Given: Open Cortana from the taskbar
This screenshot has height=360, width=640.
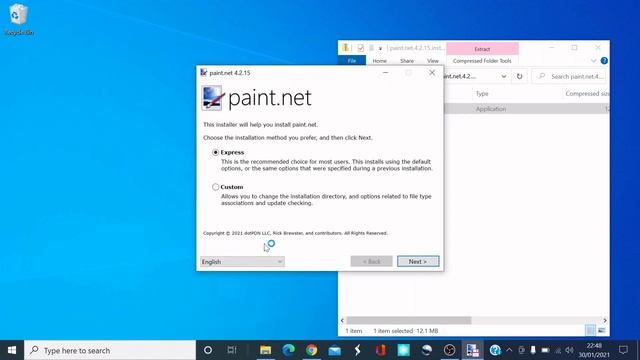Looking at the screenshot, I should [x=208, y=350].
